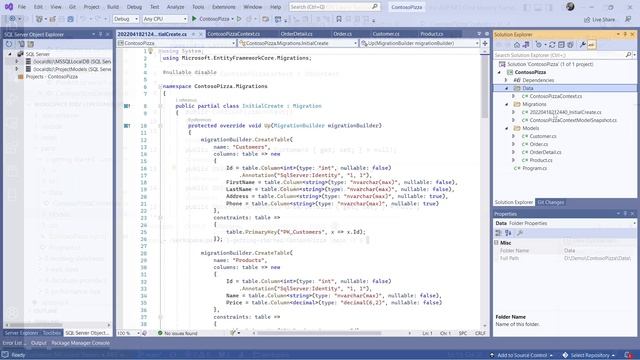Open the Tools menu

point(198,7)
